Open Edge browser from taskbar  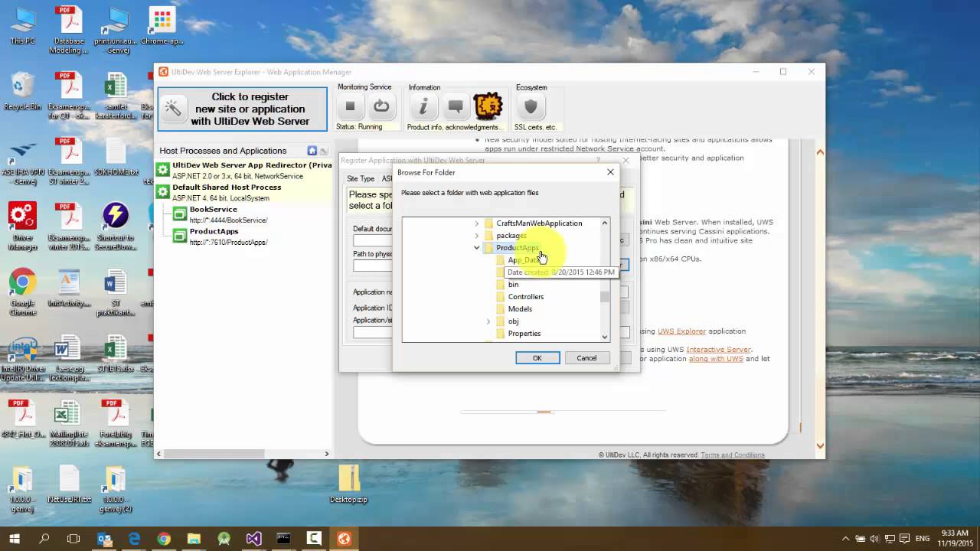[134, 539]
